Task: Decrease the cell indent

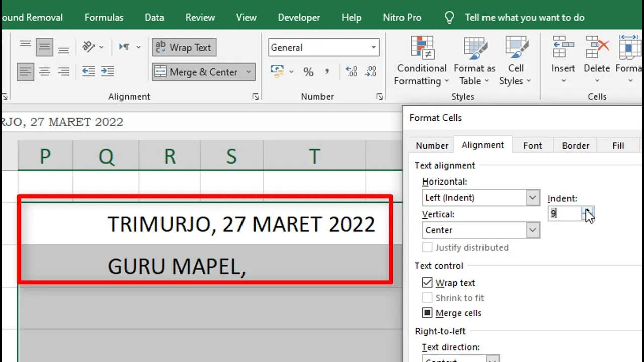Action: coord(88,72)
